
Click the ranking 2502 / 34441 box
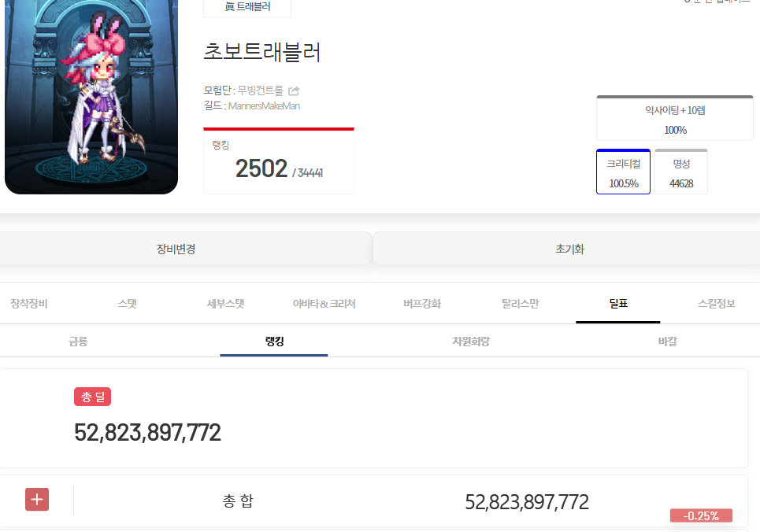point(279,161)
